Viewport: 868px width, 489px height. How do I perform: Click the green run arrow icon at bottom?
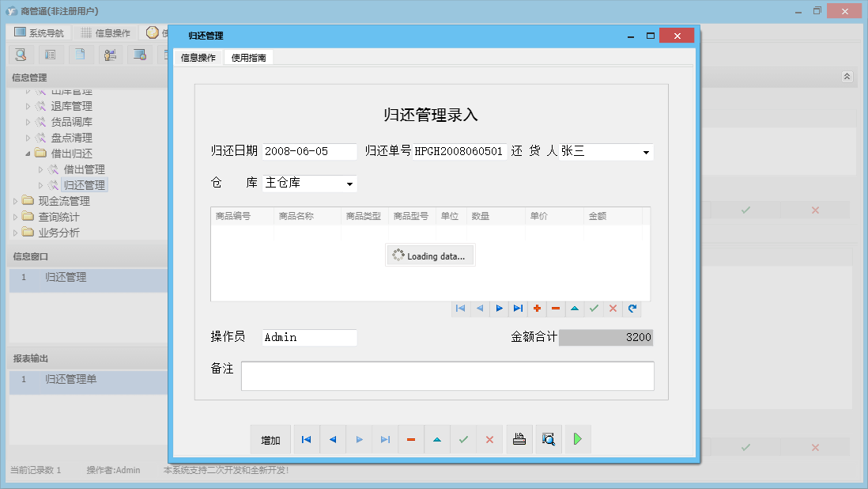point(577,439)
